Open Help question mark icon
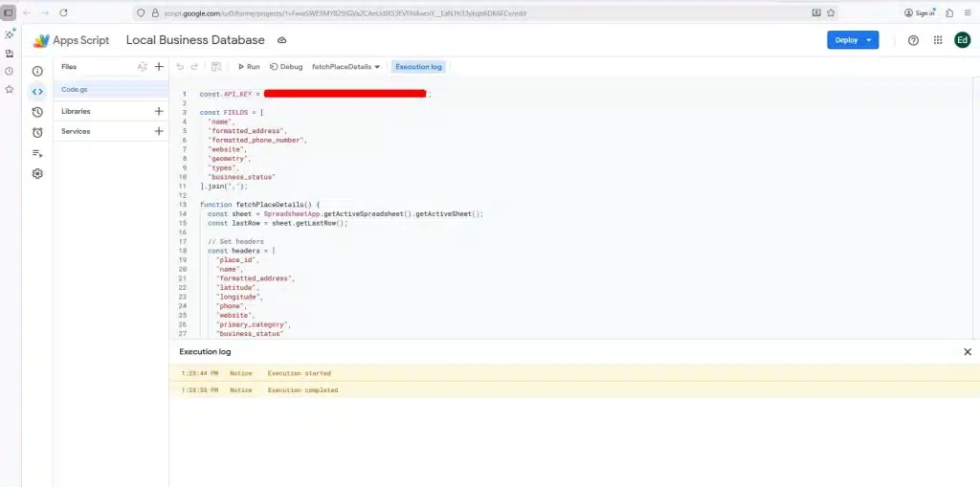 pyautogui.click(x=913, y=40)
